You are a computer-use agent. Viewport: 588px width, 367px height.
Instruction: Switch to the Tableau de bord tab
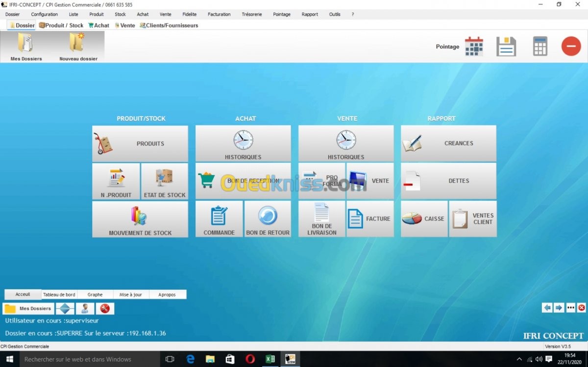point(59,294)
